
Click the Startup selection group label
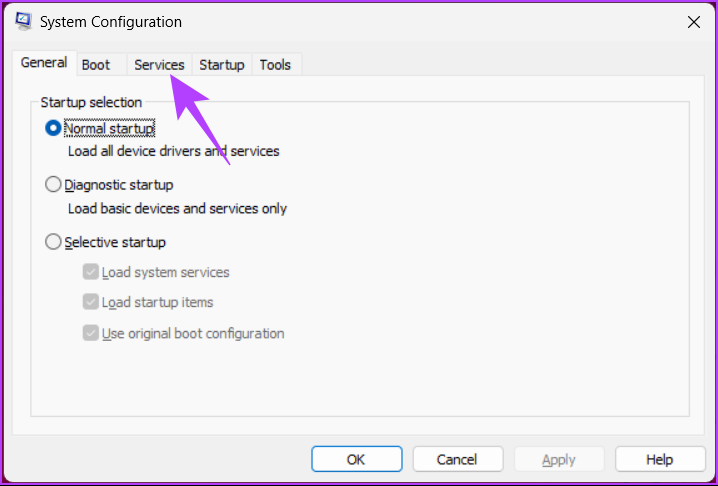[x=91, y=102]
